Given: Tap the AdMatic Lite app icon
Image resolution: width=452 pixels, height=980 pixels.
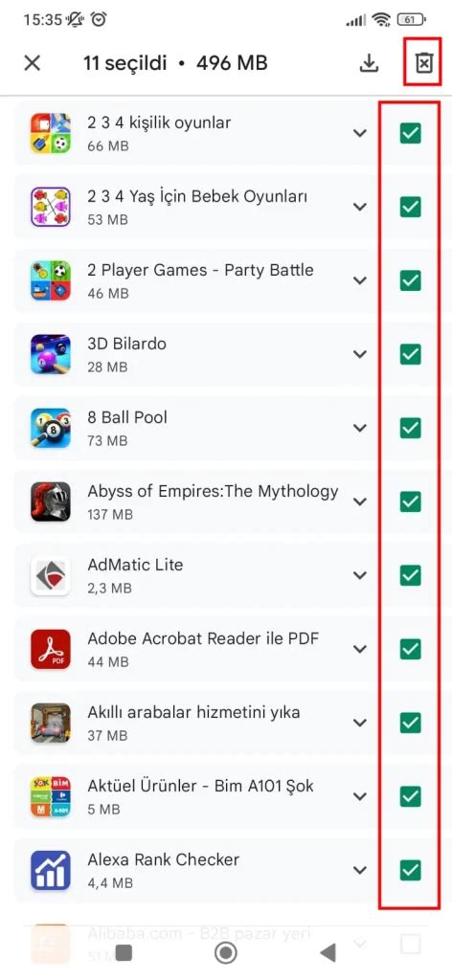Looking at the screenshot, I should (50, 575).
